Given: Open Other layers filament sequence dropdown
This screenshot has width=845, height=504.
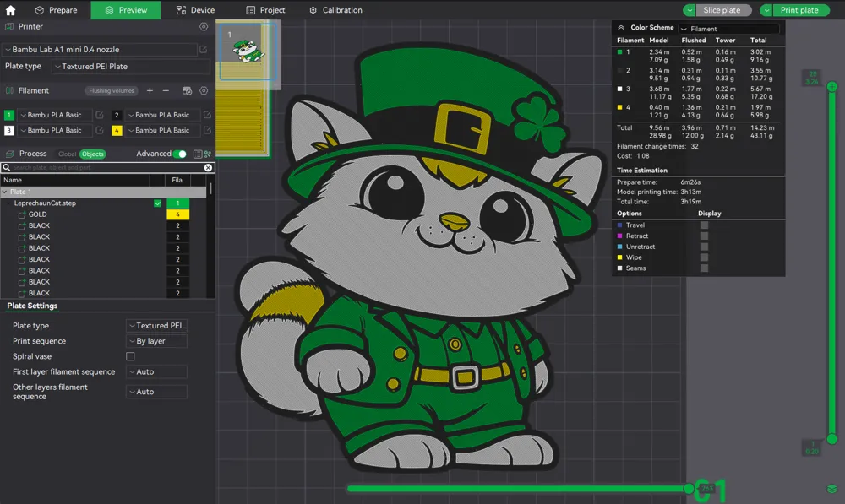Looking at the screenshot, I should [x=156, y=392].
